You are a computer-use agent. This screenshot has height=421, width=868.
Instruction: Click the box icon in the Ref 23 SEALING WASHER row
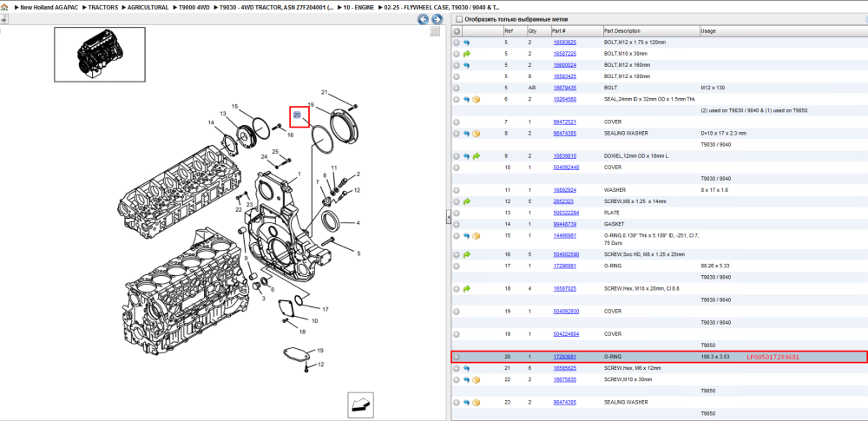tap(476, 402)
